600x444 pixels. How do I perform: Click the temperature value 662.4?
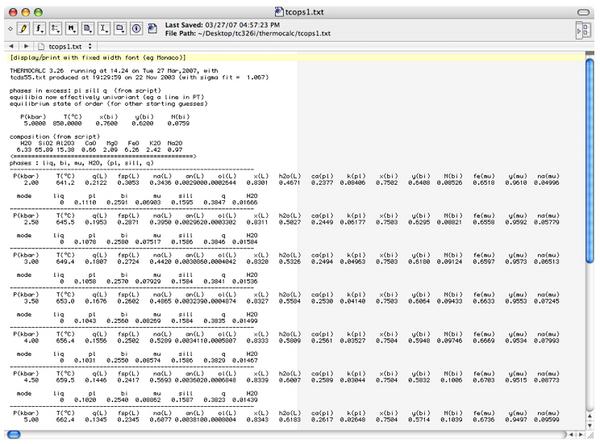65,420
